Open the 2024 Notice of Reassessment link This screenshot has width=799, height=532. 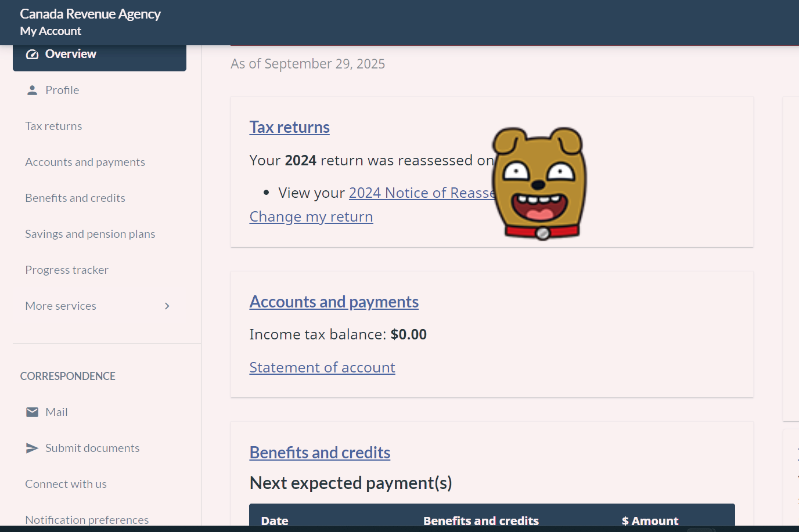(x=422, y=193)
